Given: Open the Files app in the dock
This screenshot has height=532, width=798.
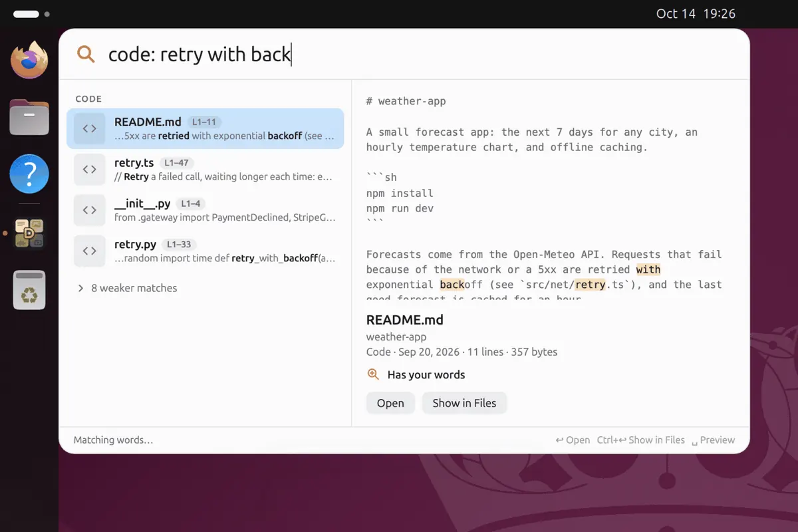Looking at the screenshot, I should pos(29,117).
